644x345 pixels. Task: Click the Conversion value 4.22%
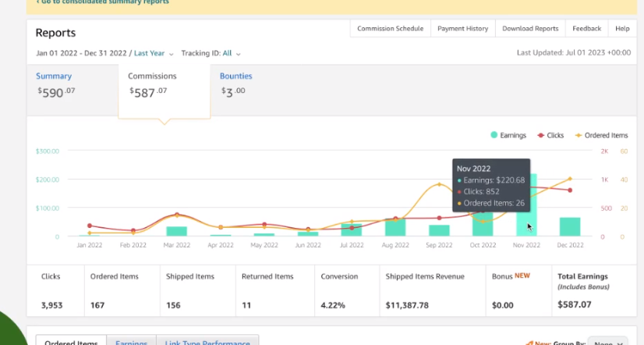coord(333,305)
